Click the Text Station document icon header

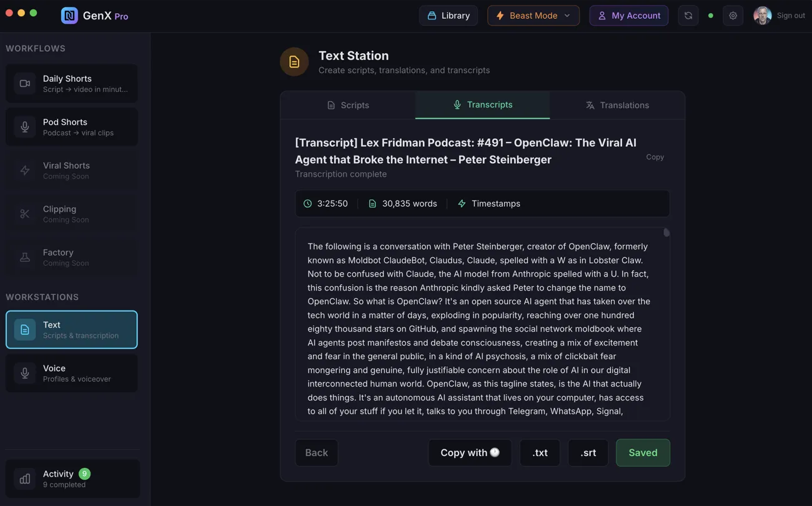pyautogui.click(x=294, y=61)
